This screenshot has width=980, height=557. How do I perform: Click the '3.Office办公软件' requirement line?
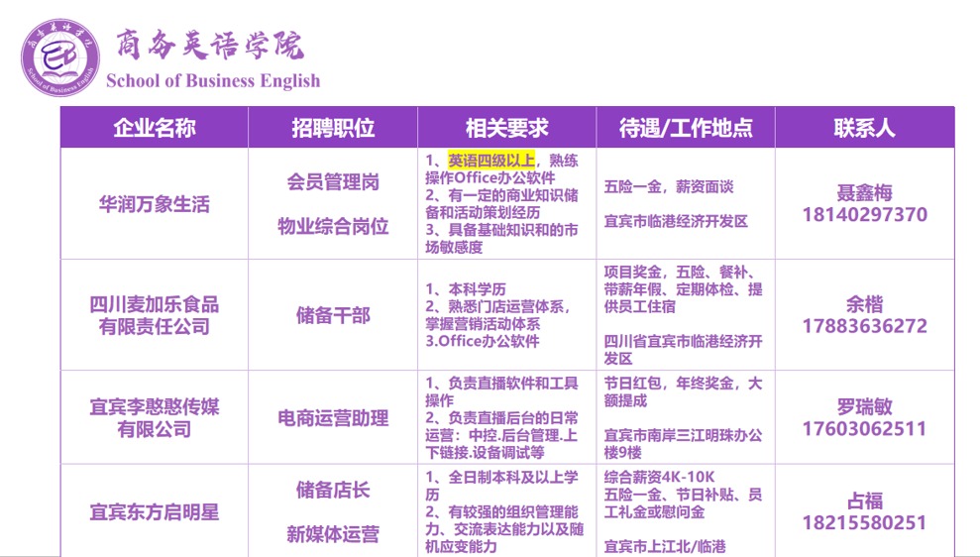483,341
